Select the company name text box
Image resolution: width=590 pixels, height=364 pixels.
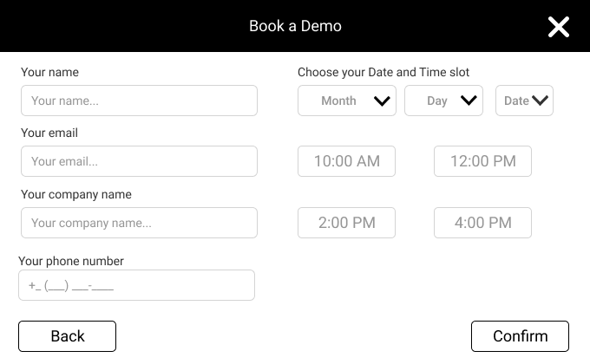139,223
